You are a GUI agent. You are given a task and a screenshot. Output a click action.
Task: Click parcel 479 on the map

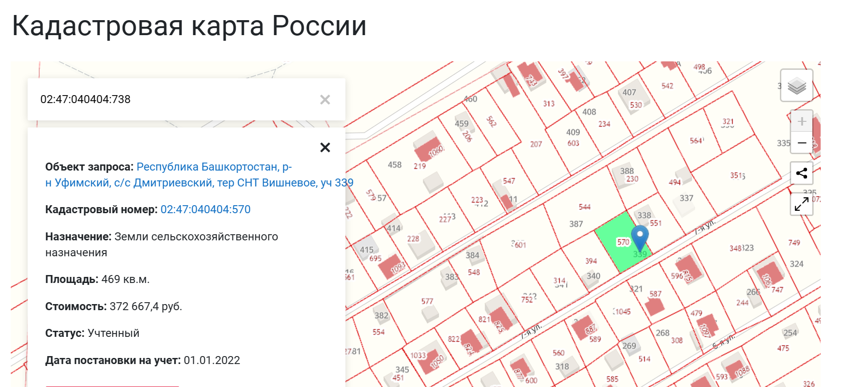coord(696,313)
